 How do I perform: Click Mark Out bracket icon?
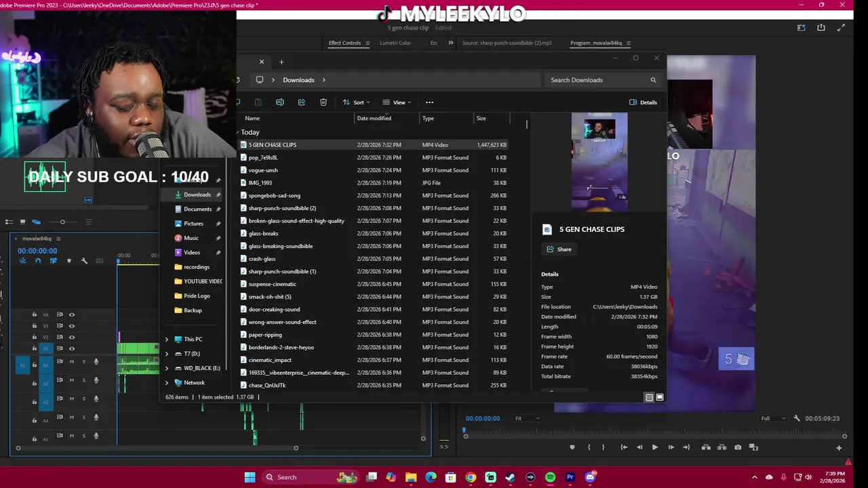(603, 447)
